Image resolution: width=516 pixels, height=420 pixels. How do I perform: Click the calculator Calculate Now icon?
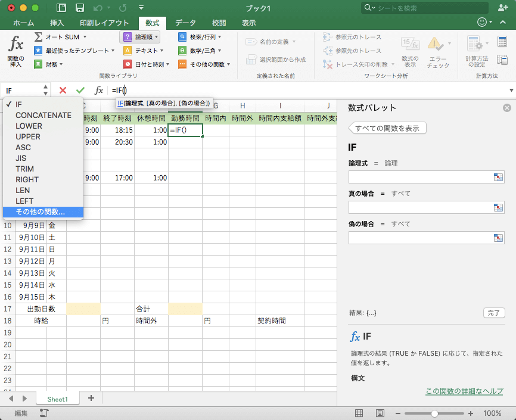click(502, 42)
